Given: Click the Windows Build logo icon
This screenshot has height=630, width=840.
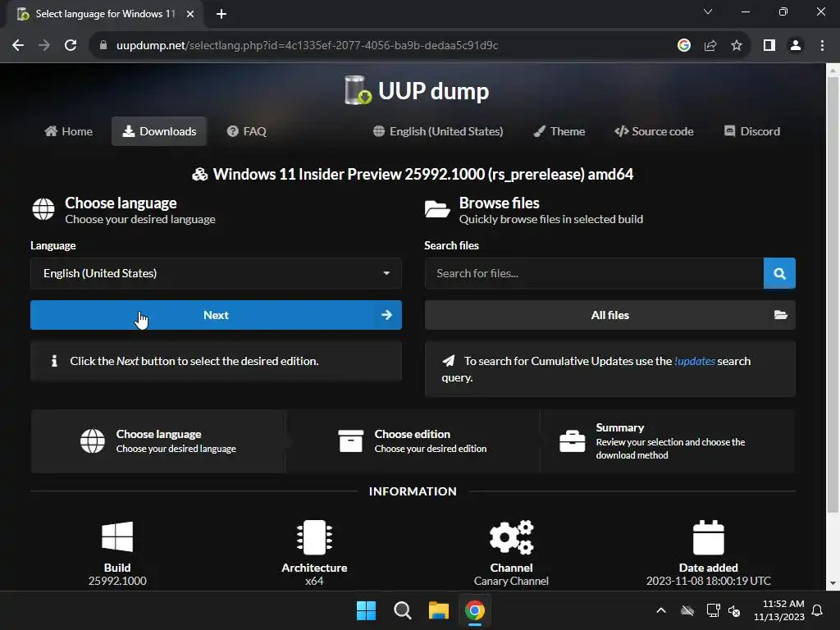Looking at the screenshot, I should [x=117, y=536].
